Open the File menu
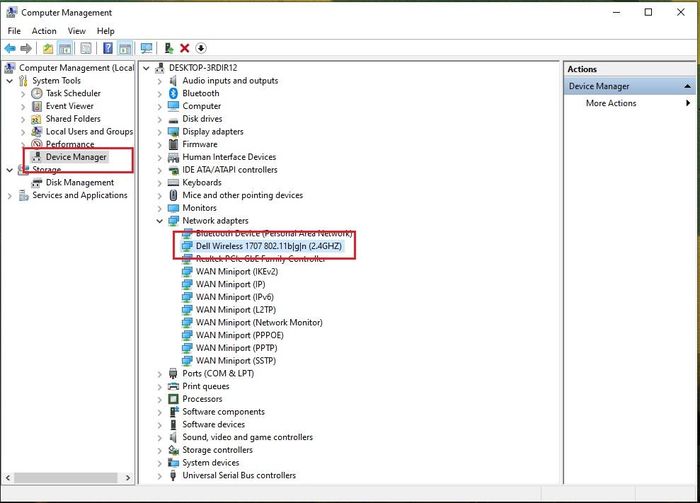This screenshot has height=503, width=700. 14,31
